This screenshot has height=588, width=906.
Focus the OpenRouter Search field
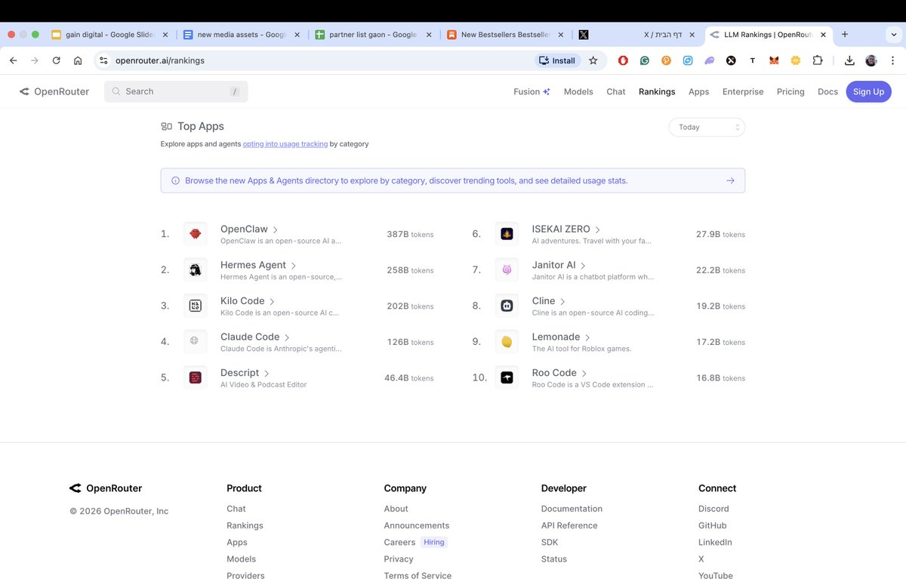click(176, 91)
